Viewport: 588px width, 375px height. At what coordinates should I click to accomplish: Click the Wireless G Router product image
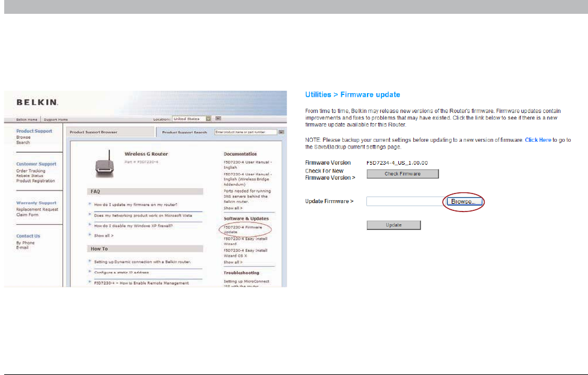105,164
